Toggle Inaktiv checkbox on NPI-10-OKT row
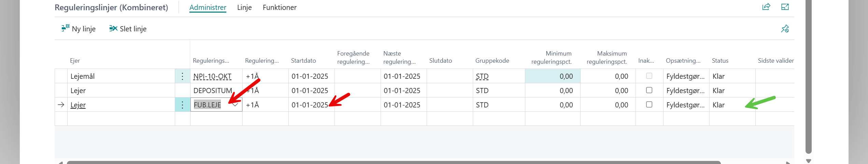The width and height of the screenshot is (868, 164). pyautogui.click(x=649, y=76)
